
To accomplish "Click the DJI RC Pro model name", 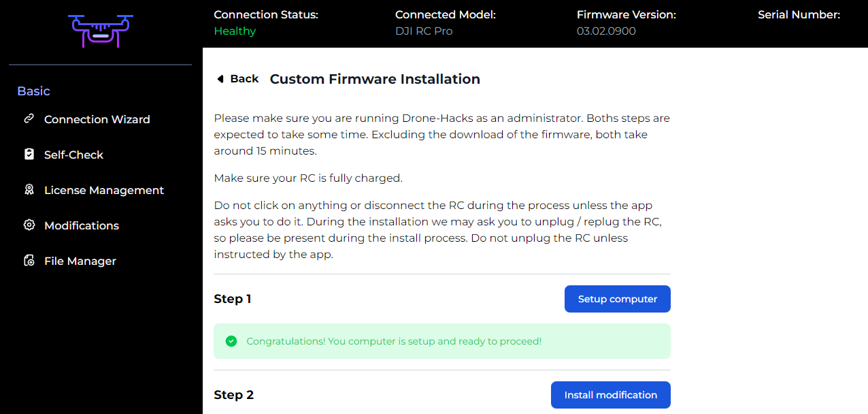I will pyautogui.click(x=424, y=31).
